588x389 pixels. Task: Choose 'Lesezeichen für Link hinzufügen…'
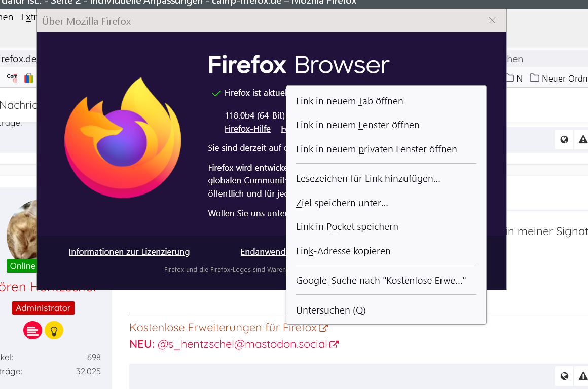(386, 179)
